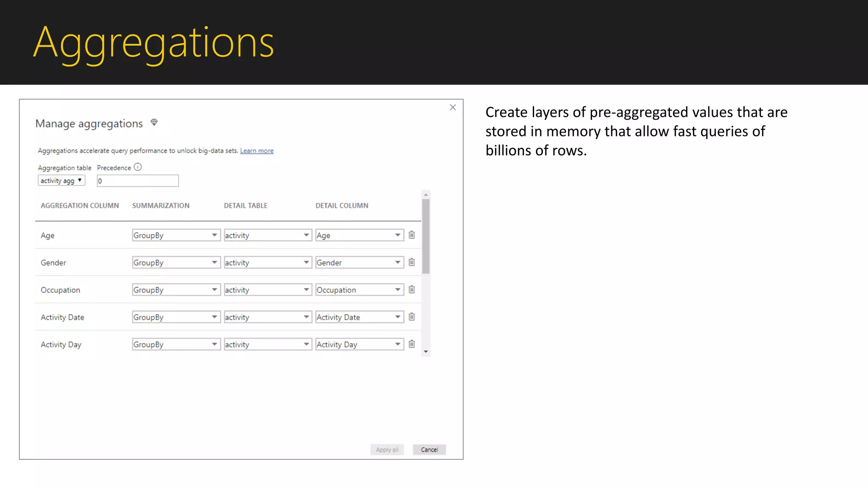
Task: Click the Cancel button
Action: click(429, 449)
